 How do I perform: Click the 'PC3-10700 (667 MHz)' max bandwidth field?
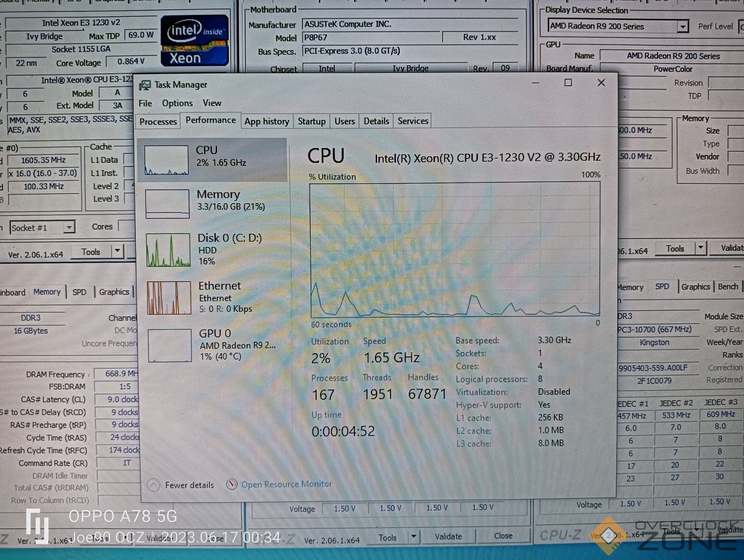[654, 329]
